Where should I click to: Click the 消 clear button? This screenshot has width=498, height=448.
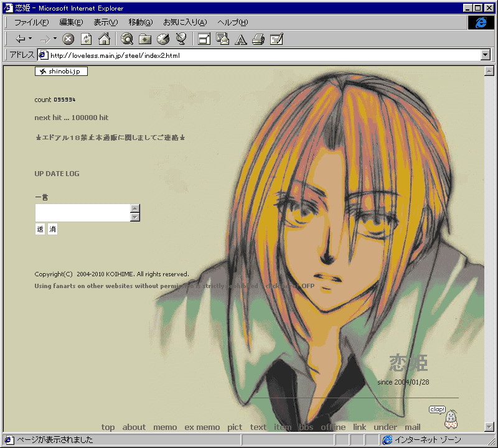point(53,229)
